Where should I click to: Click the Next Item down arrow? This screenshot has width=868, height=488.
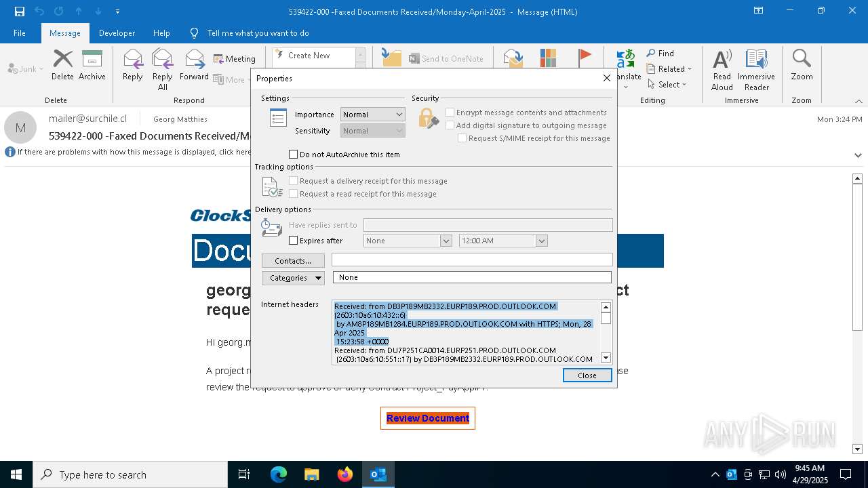pyautogui.click(x=98, y=12)
